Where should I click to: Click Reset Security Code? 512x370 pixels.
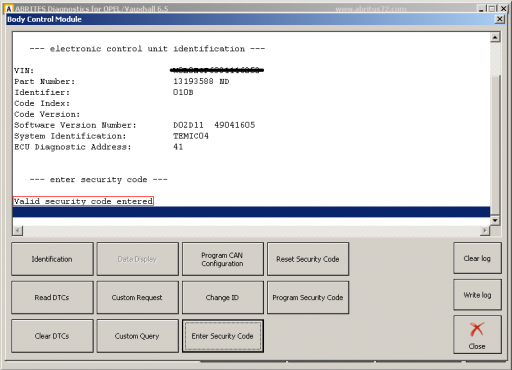coord(308,259)
